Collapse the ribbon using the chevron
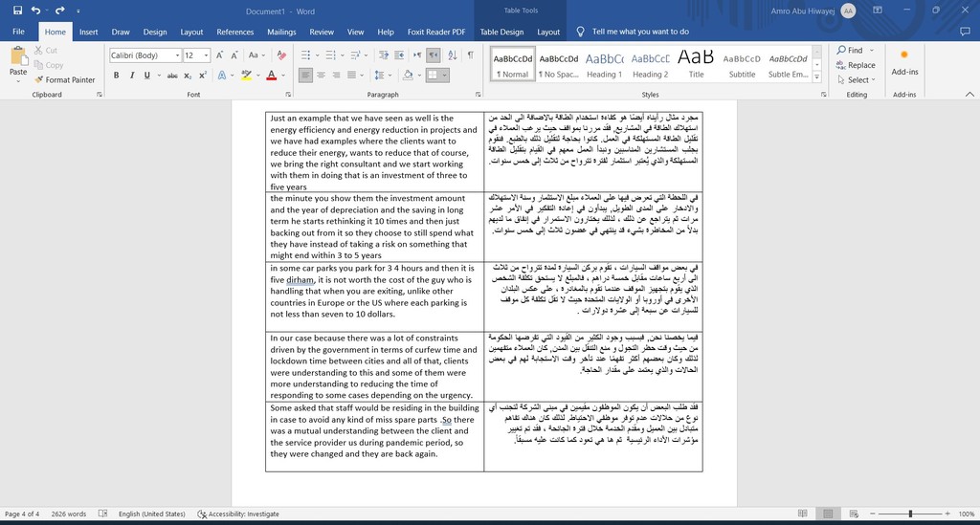980x525 pixels. tap(969, 95)
